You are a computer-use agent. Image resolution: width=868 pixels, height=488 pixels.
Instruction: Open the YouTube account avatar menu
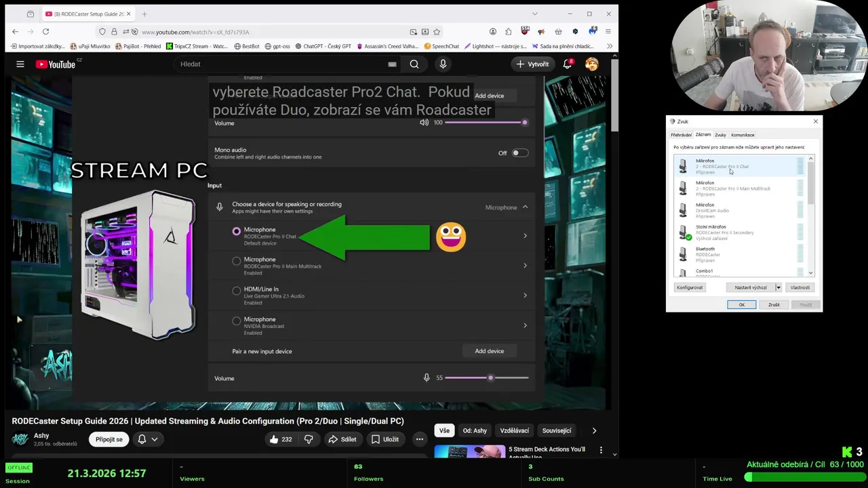tap(592, 64)
